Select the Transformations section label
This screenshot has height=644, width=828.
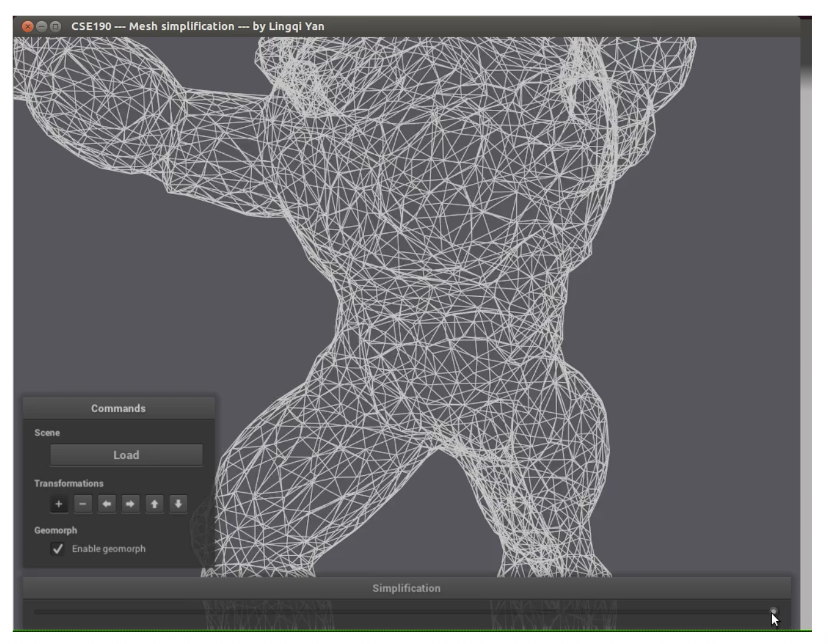click(x=68, y=484)
